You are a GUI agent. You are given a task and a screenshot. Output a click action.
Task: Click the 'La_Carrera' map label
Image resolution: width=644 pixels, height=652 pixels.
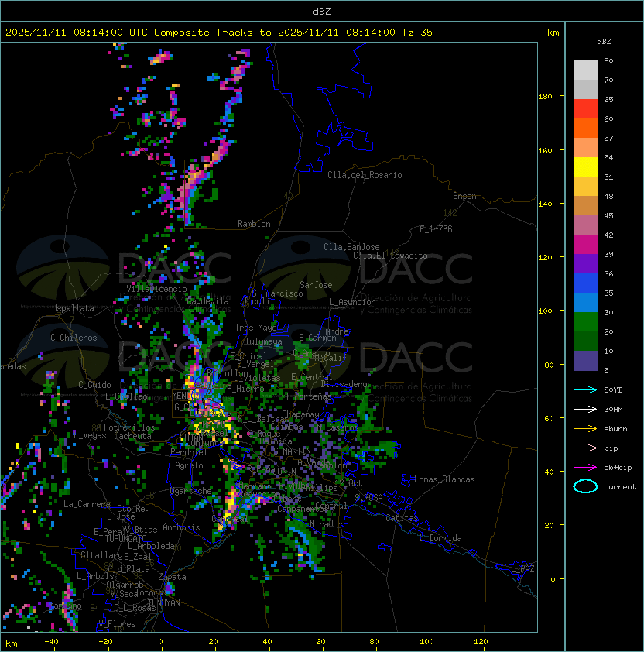87,504
